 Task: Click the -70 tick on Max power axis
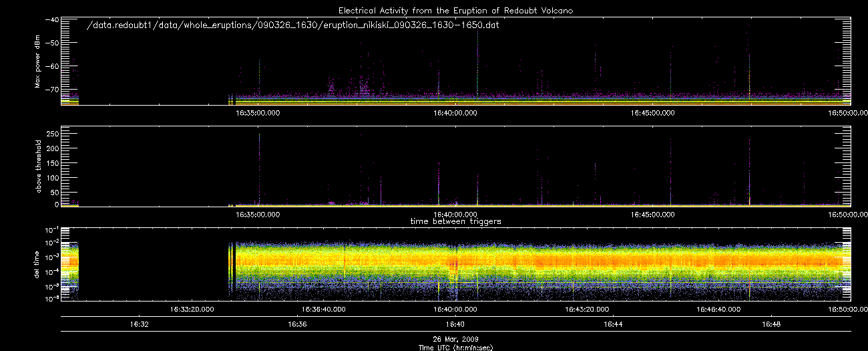51,88
